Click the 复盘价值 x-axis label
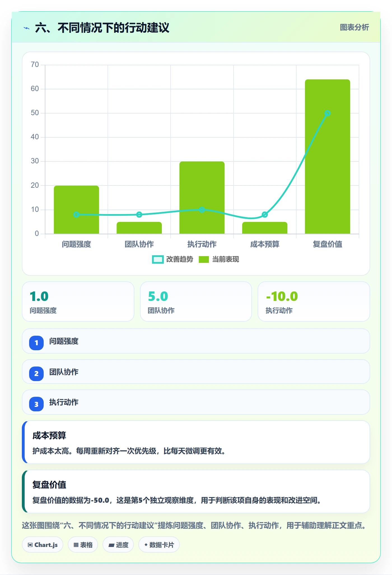Screen dimensions: 392x575 tap(328, 244)
